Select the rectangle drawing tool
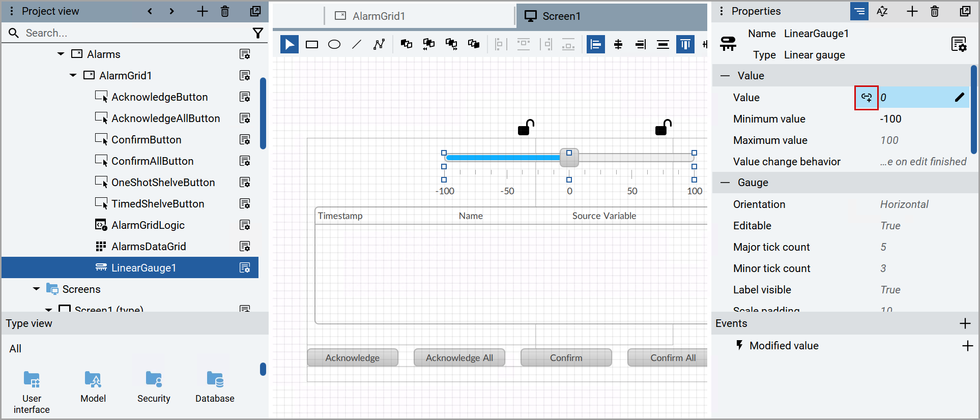This screenshot has width=980, height=420. click(x=312, y=44)
